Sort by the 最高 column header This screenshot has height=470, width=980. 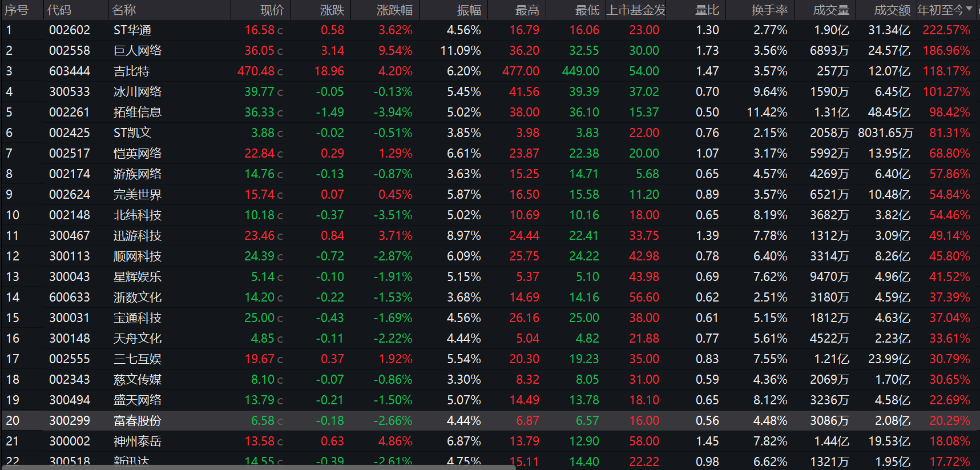coord(527,10)
